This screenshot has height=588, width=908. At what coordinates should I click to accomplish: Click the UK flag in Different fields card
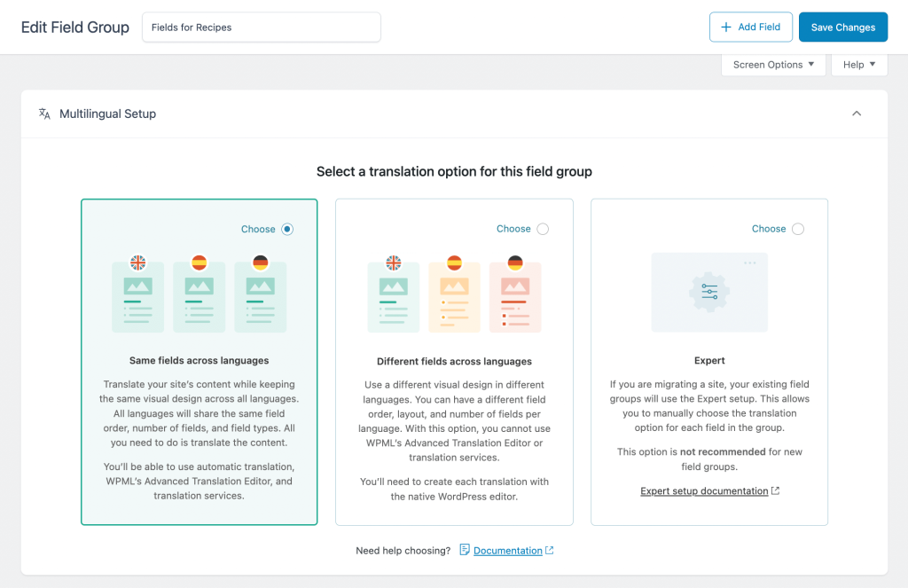point(393,263)
